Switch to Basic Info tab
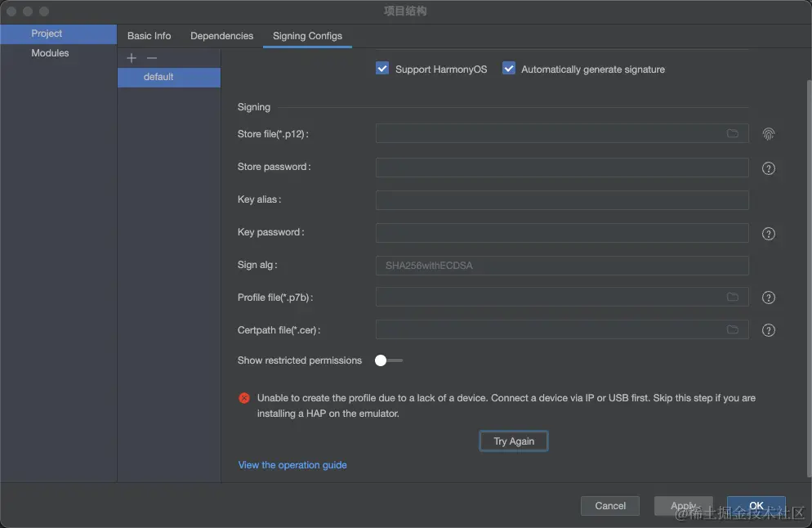Screen dimensions: 812x528 coord(149,36)
